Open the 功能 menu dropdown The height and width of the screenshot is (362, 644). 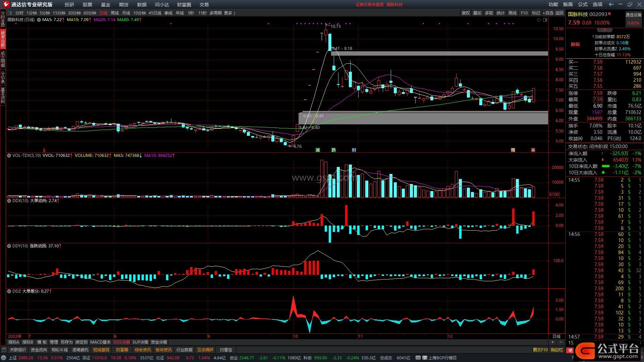(553, 4)
